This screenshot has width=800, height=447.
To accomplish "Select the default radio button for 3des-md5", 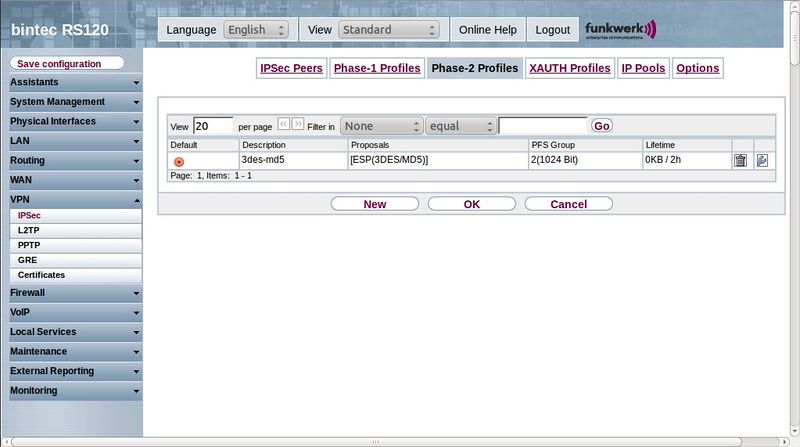I will click(x=179, y=161).
